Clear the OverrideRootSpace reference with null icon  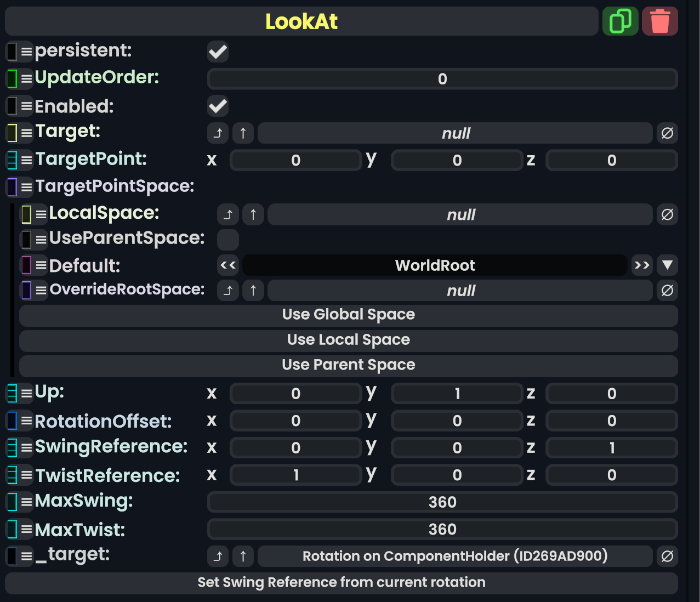pyautogui.click(x=667, y=291)
